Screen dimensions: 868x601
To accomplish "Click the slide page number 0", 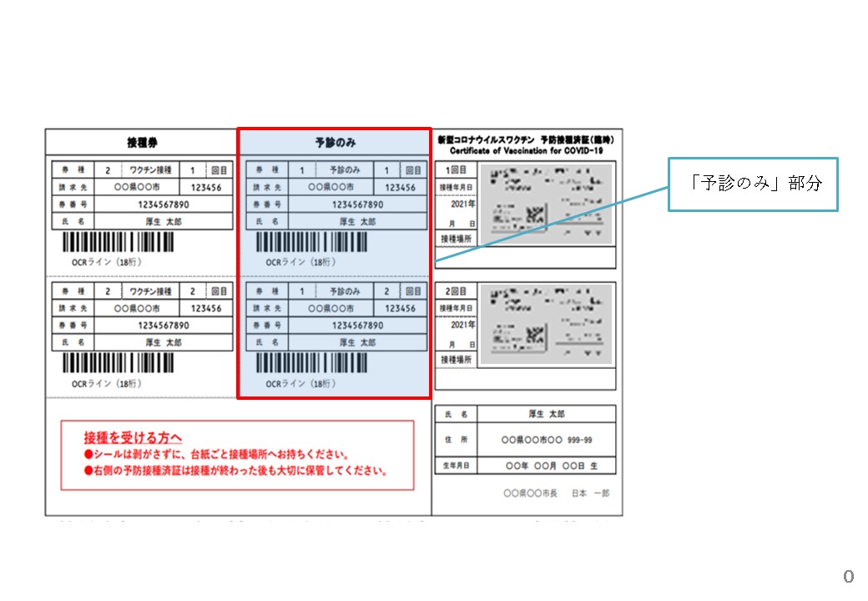I will click(848, 577).
